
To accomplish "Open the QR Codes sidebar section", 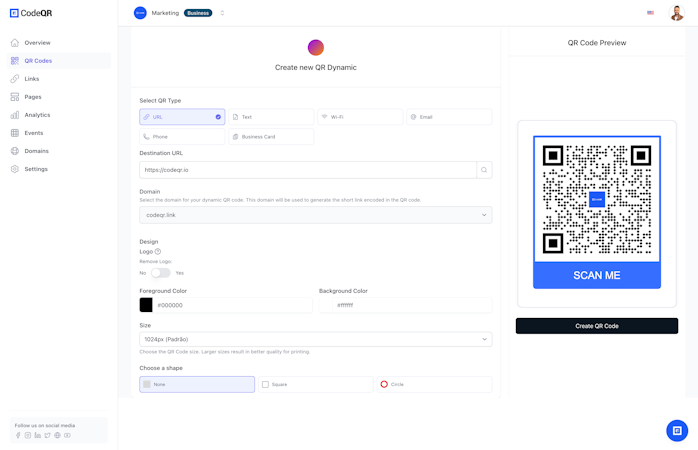I will pyautogui.click(x=59, y=61).
